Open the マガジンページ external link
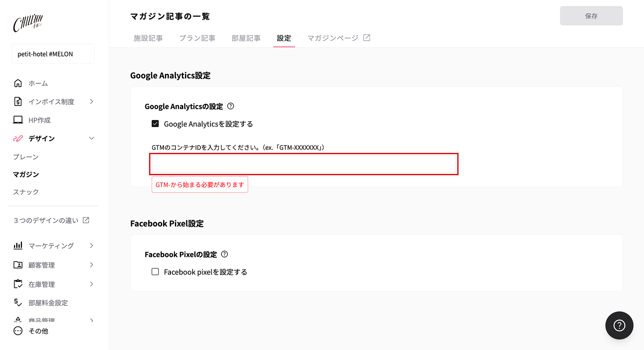Image resolution: width=644 pixels, height=350 pixels. click(x=338, y=38)
